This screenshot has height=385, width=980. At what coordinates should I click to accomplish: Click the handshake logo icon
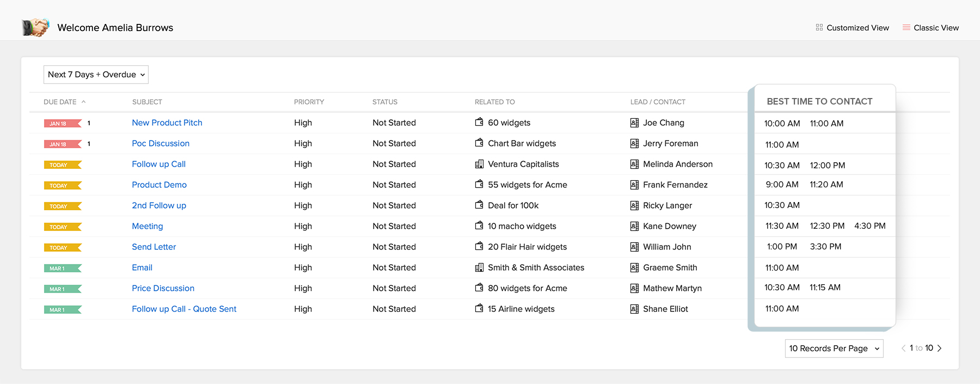(x=35, y=27)
